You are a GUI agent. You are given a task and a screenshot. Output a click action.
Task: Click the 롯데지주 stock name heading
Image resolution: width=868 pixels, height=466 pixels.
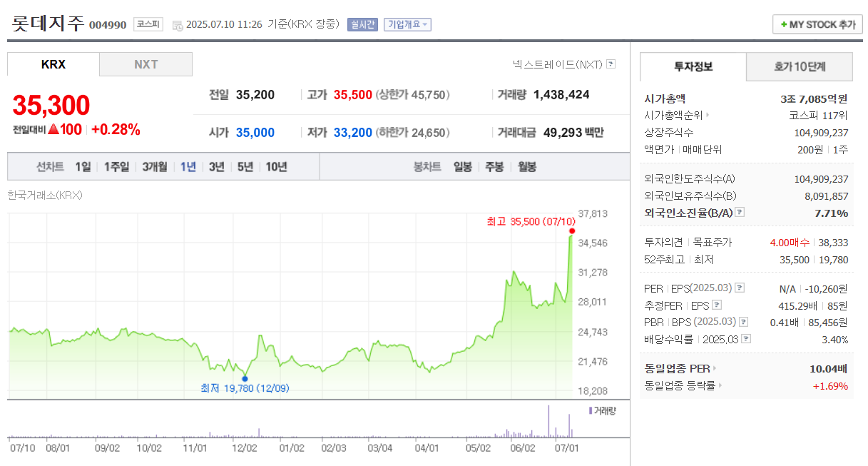(x=48, y=23)
